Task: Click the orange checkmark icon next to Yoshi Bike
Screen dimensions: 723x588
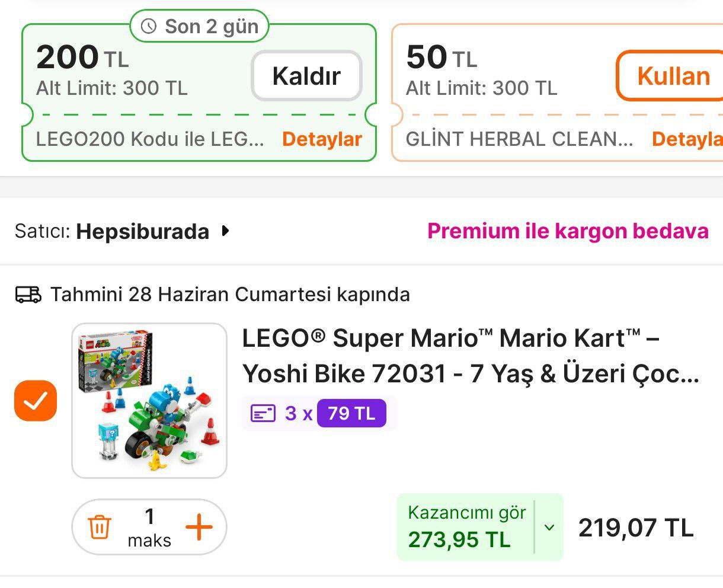Action: 35,401
